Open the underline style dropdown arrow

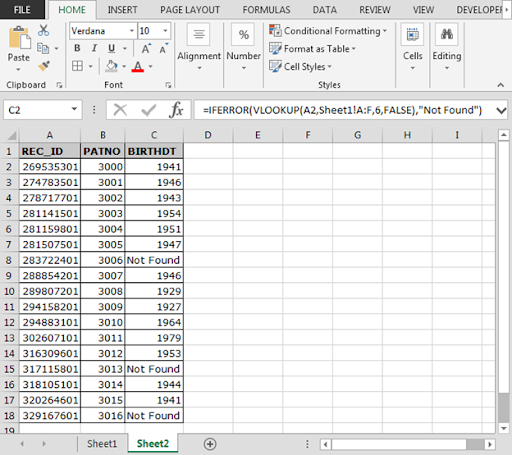click(125, 49)
